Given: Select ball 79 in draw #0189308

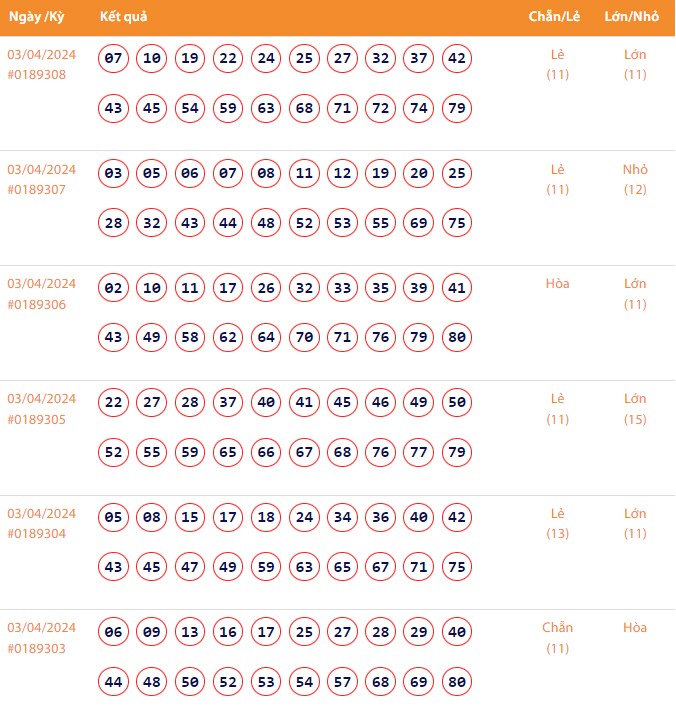Looking at the screenshot, I should [457, 108].
